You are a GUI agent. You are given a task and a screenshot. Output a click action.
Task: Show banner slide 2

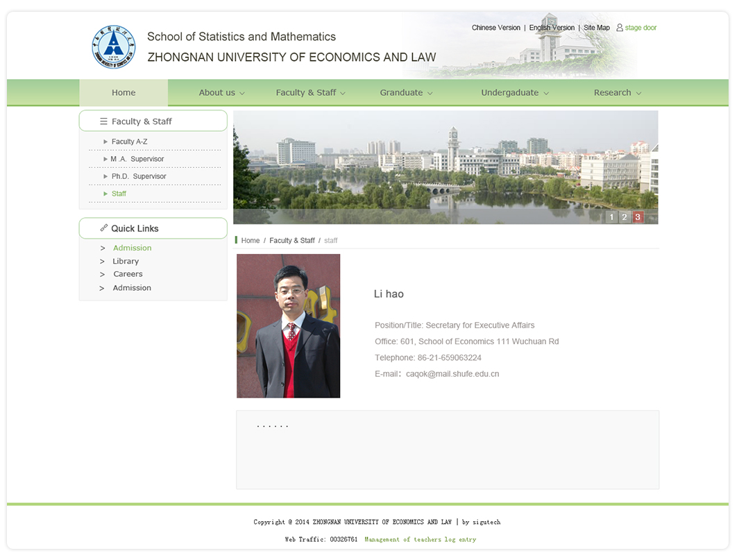click(x=625, y=217)
